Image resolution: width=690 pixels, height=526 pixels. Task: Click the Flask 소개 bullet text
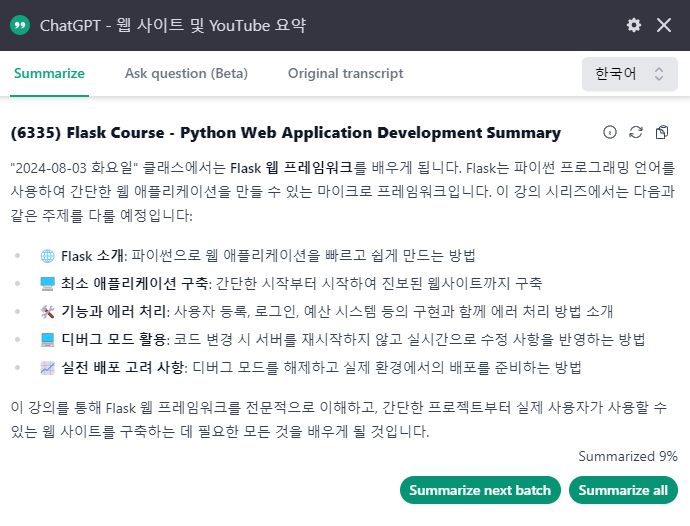point(268,256)
